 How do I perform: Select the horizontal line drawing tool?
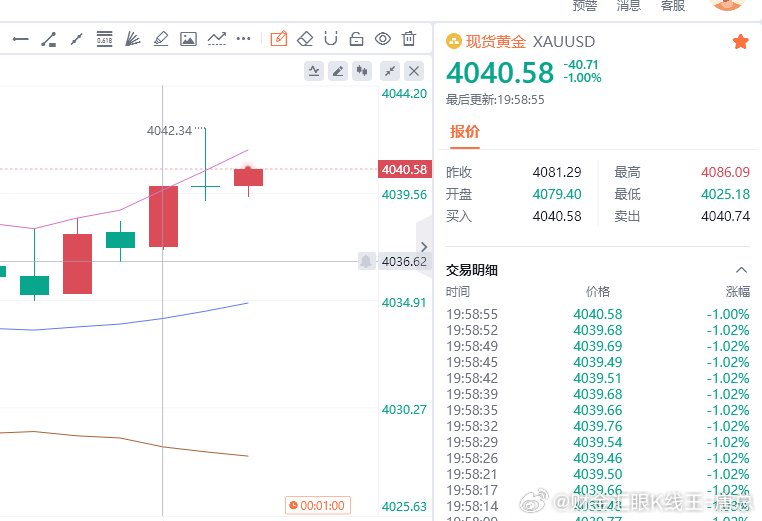click(20, 39)
